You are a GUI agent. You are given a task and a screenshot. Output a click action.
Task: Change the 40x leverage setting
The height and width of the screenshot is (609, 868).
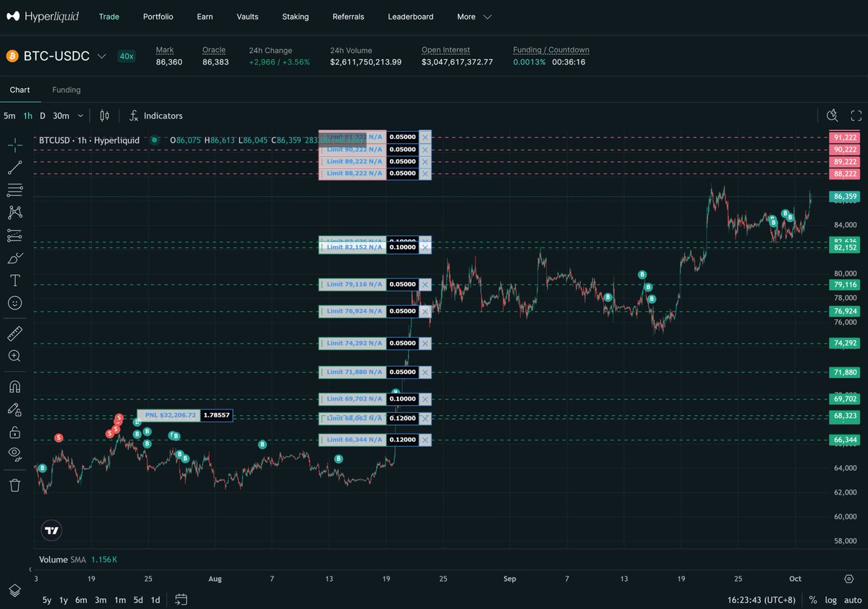(x=127, y=56)
